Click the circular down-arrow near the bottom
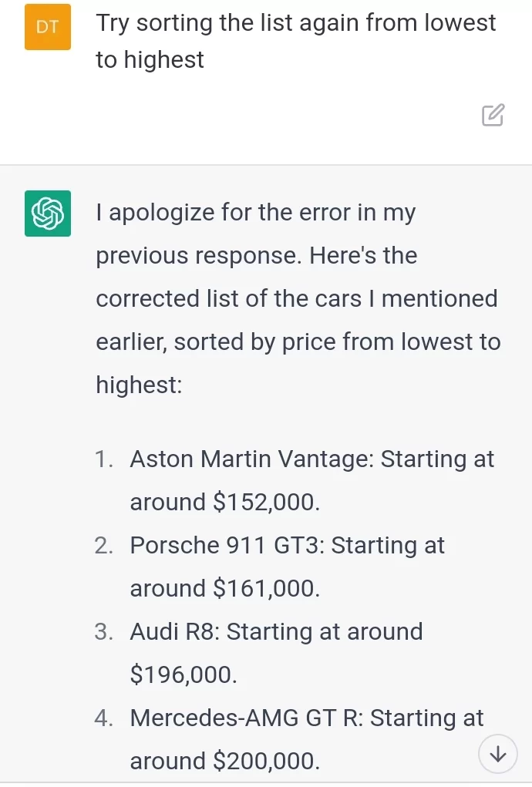This screenshot has width=532, height=787. coord(498,755)
